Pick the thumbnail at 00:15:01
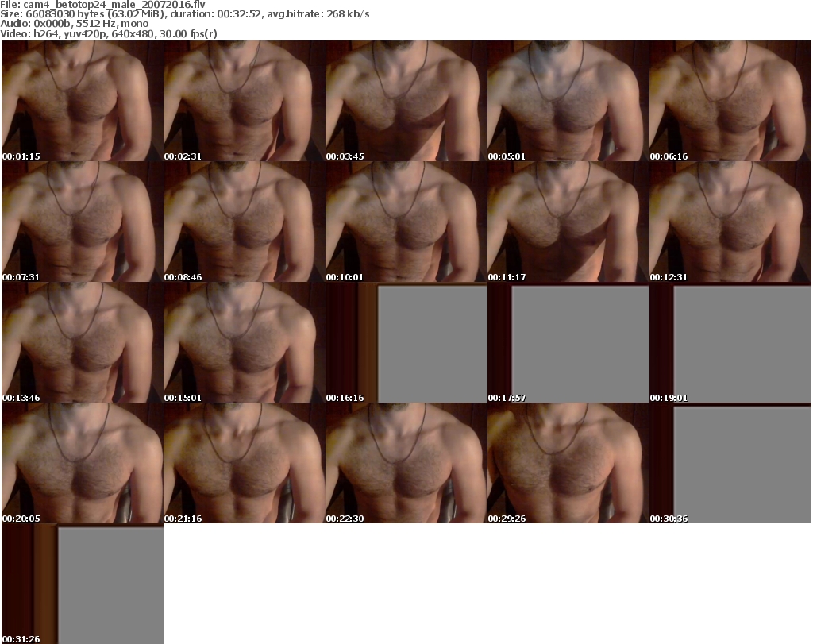The height and width of the screenshot is (644, 813). pyautogui.click(x=245, y=343)
